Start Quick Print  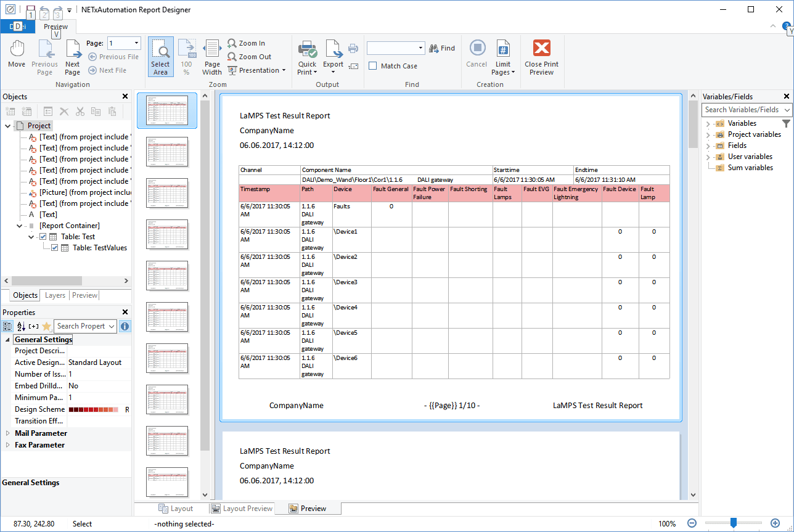(307, 57)
